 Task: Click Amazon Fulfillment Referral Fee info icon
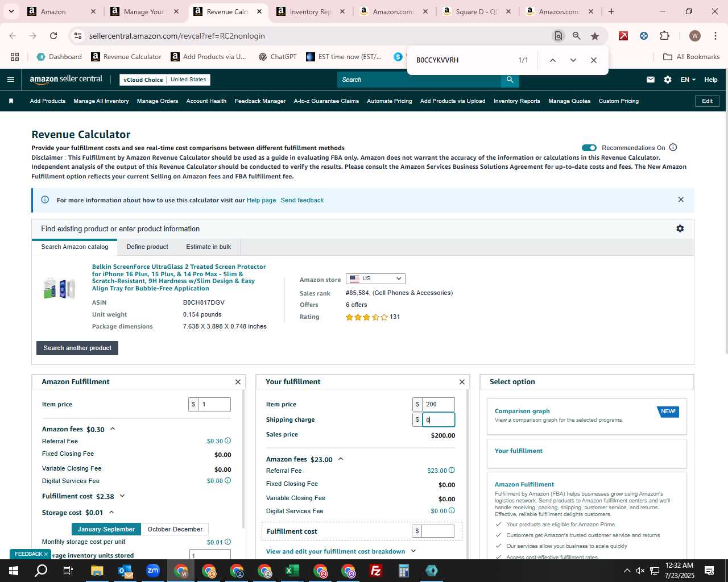[x=228, y=441]
